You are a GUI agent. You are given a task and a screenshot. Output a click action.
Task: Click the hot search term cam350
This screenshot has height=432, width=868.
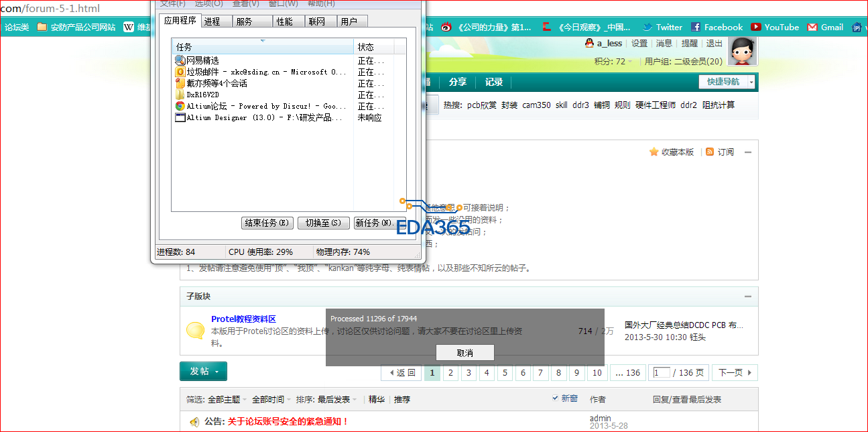point(536,105)
